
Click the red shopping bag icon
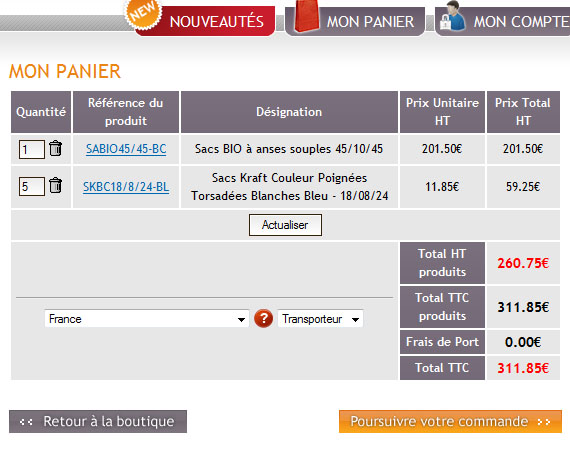click(x=306, y=16)
